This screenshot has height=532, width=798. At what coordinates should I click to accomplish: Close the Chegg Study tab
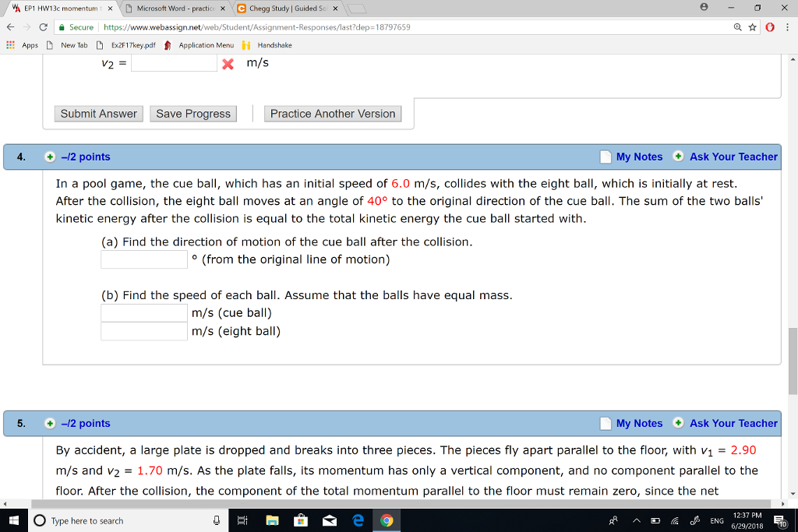(x=335, y=9)
